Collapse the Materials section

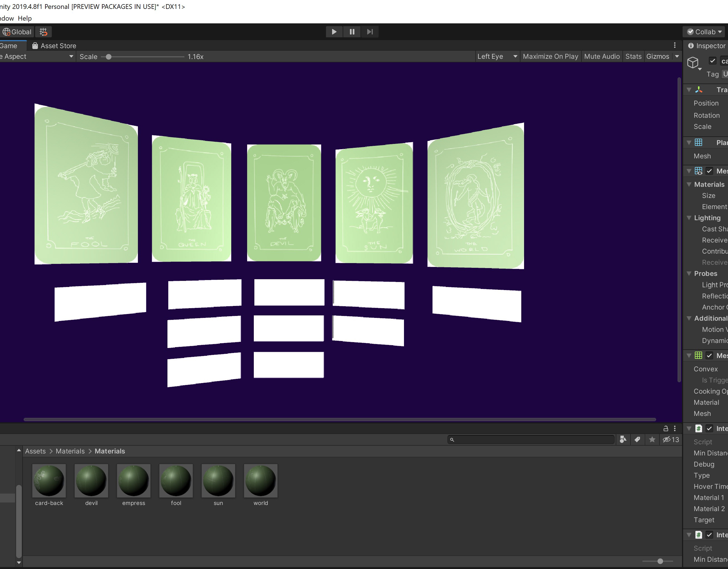(689, 184)
